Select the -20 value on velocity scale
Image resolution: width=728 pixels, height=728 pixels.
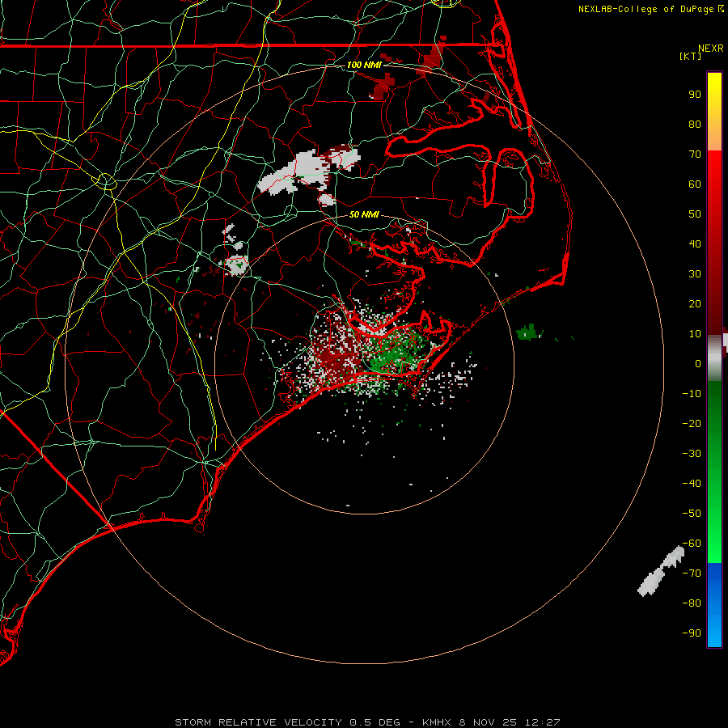(692, 424)
